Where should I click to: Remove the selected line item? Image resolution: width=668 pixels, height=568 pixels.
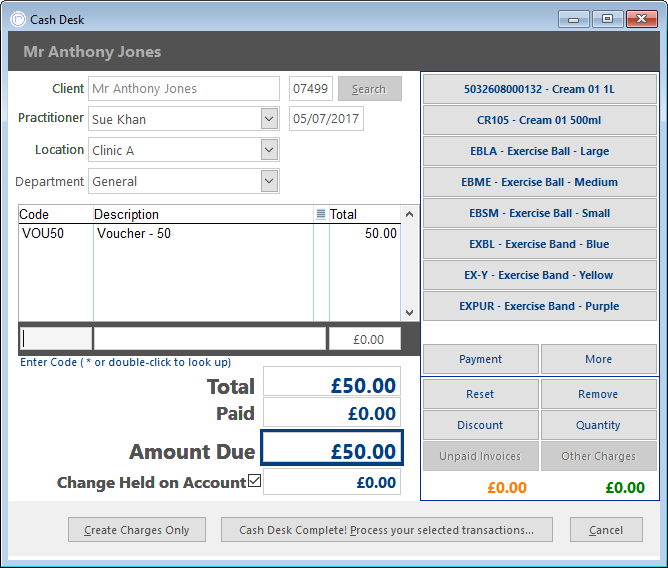[599, 394]
